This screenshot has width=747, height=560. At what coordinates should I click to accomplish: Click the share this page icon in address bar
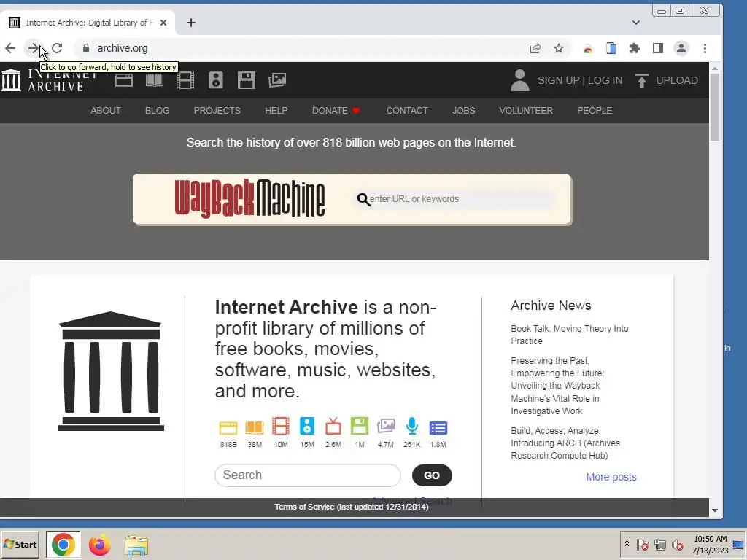pos(535,48)
